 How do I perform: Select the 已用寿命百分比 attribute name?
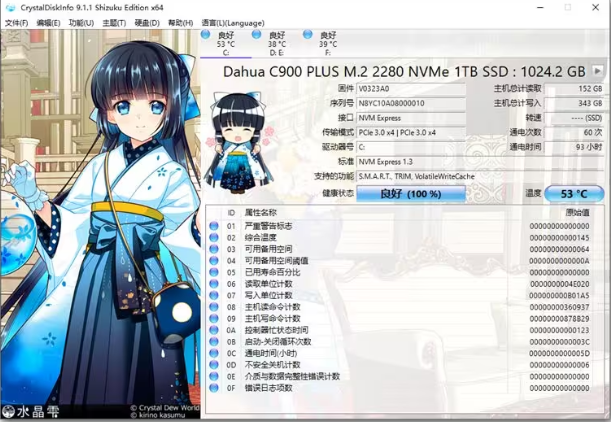click(272, 272)
